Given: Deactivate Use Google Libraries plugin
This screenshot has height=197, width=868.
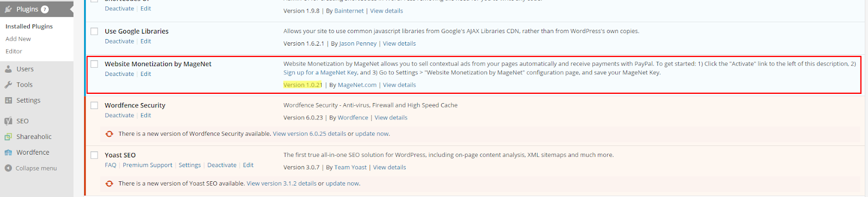Looking at the screenshot, I should click(119, 41).
